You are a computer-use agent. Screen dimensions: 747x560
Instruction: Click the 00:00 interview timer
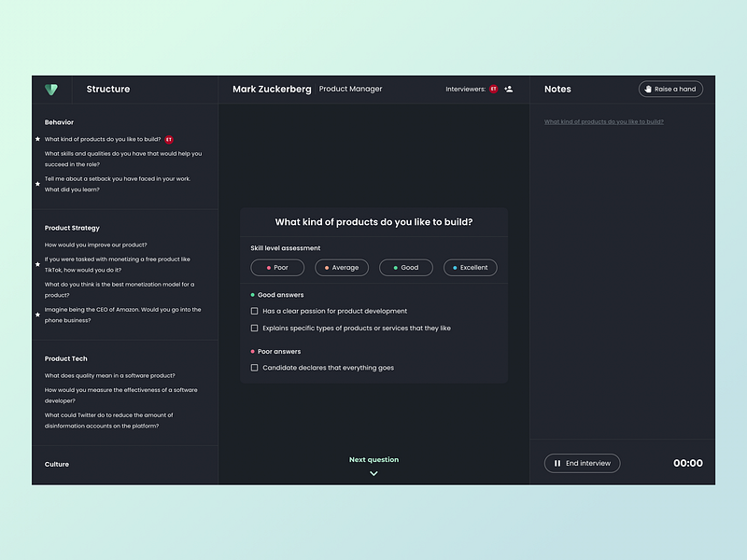[688, 463]
